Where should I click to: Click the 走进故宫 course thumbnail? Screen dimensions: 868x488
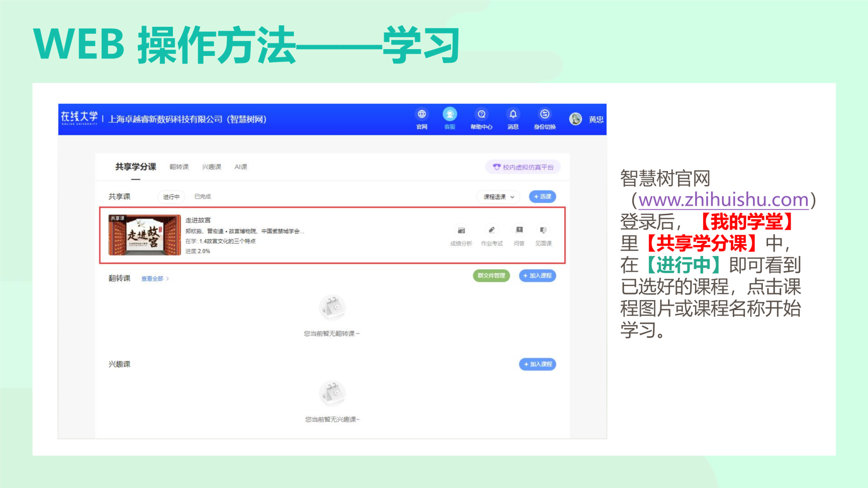coord(145,235)
